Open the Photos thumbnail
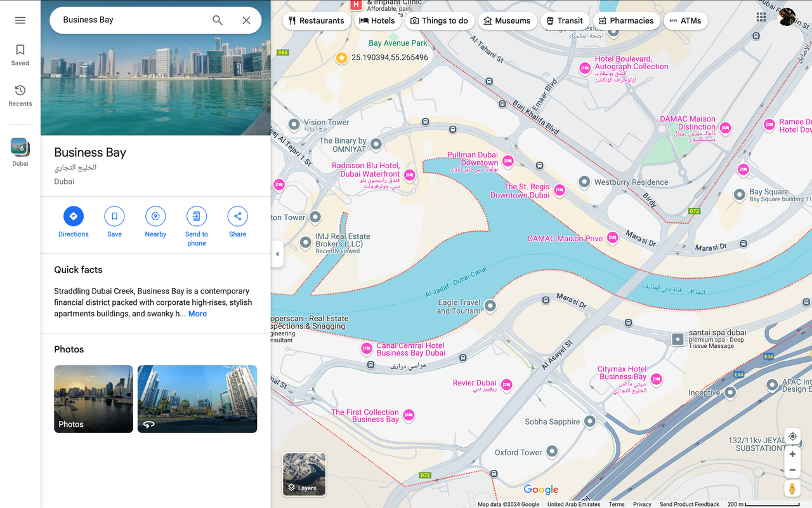This screenshot has width=812, height=508. (93, 399)
